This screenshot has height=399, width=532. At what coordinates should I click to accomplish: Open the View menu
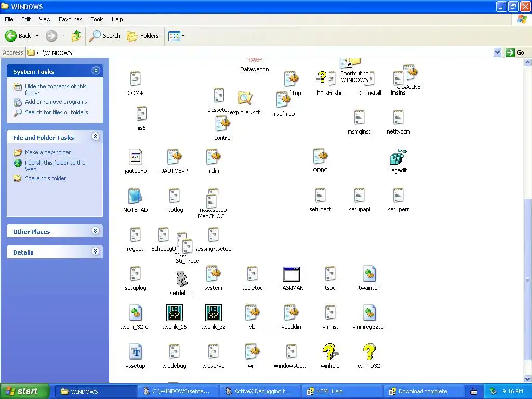(45, 19)
